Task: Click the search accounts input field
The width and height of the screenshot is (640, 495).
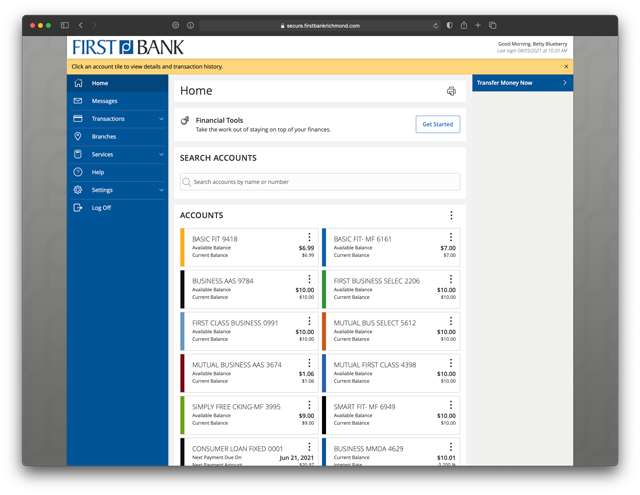Action: (x=320, y=182)
